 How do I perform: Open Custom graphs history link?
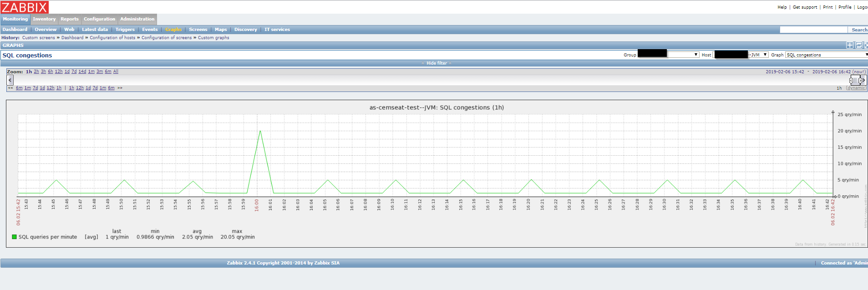[x=213, y=38]
